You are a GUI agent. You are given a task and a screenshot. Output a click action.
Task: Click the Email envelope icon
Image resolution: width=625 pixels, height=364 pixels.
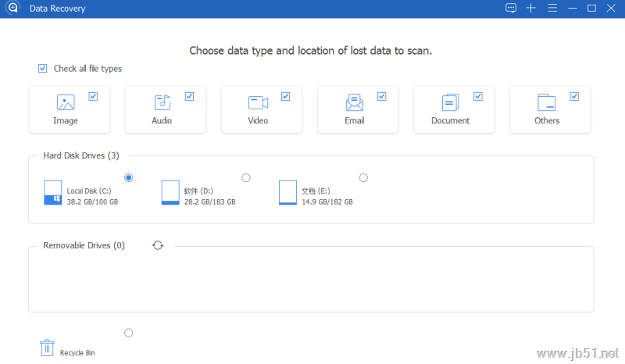355,102
